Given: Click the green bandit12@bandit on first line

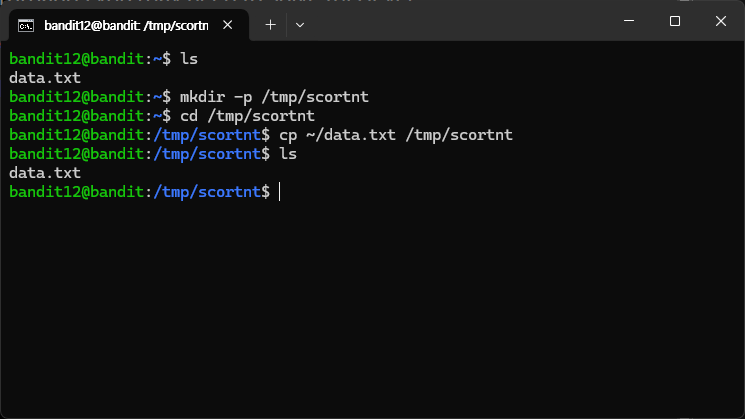Looking at the screenshot, I should coord(76,59).
